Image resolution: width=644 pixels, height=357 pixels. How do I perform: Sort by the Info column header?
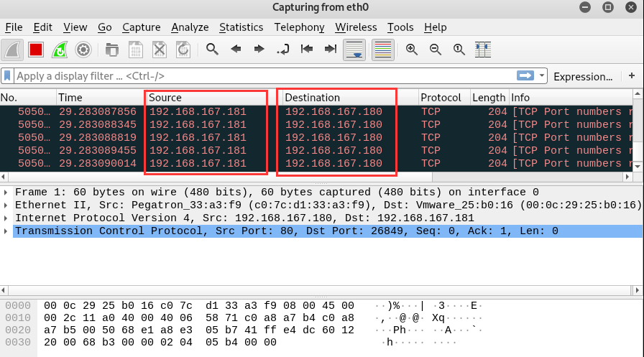(x=571, y=97)
